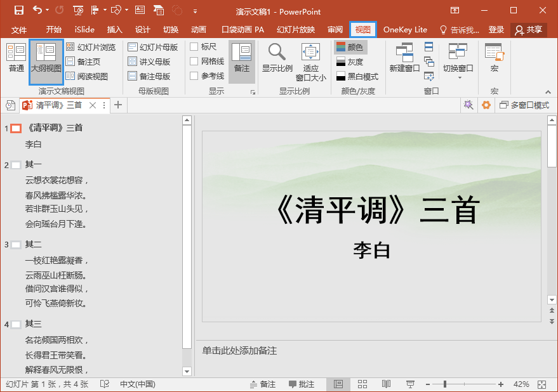Click the Share (共享) button
Image resolution: width=558 pixels, height=392 pixels.
(529, 30)
